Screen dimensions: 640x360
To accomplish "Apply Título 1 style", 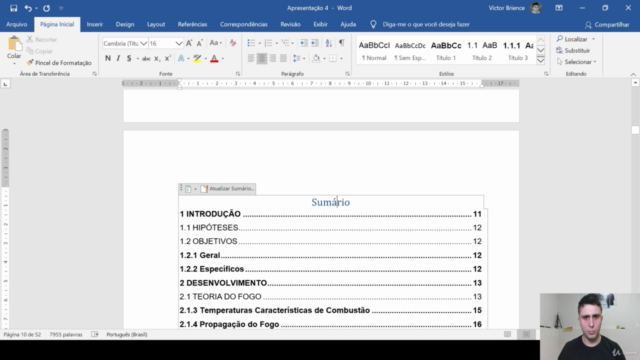I will tap(446, 51).
